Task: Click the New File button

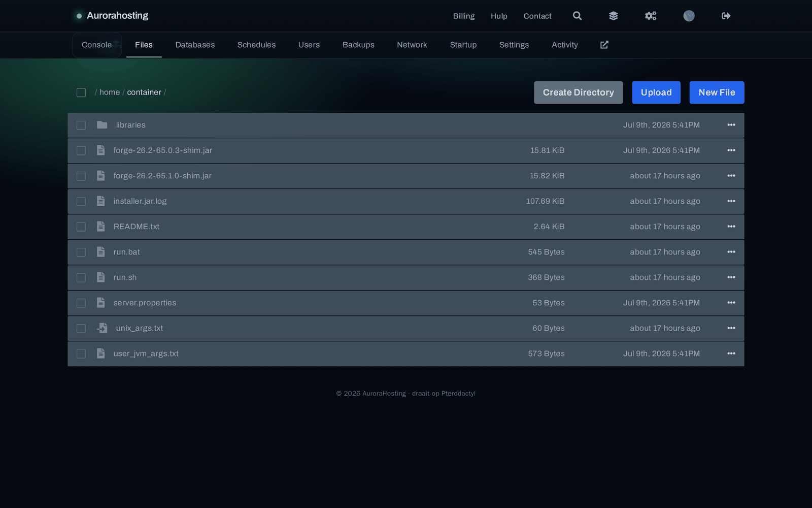Action: coord(717,92)
